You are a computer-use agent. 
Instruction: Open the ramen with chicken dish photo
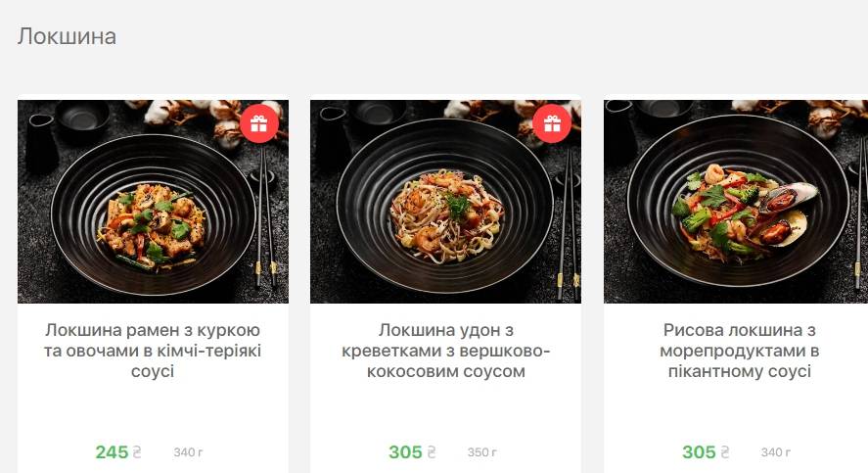(x=153, y=202)
